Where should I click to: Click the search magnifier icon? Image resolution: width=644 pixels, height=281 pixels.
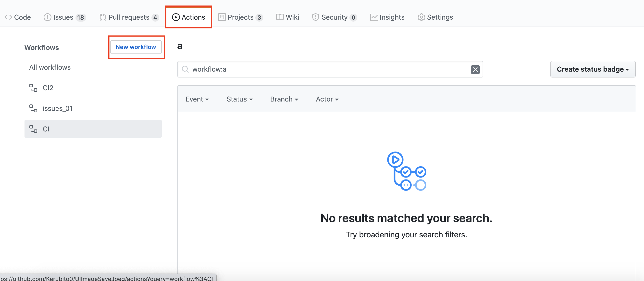pyautogui.click(x=185, y=69)
